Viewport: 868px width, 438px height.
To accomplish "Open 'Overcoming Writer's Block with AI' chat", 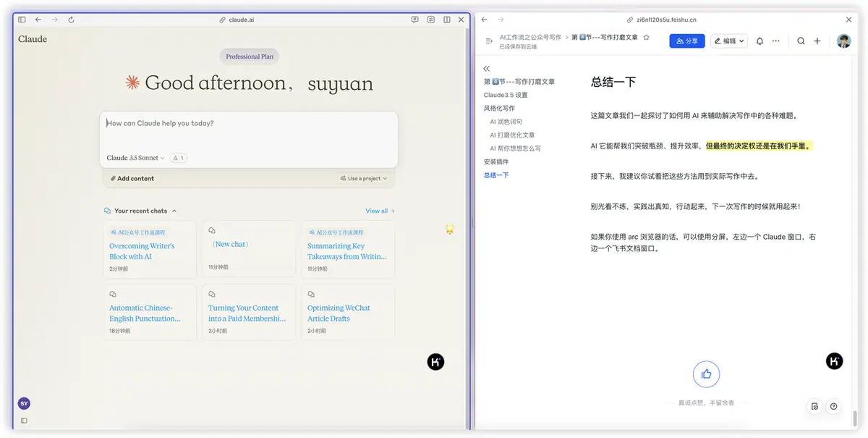I will point(150,250).
